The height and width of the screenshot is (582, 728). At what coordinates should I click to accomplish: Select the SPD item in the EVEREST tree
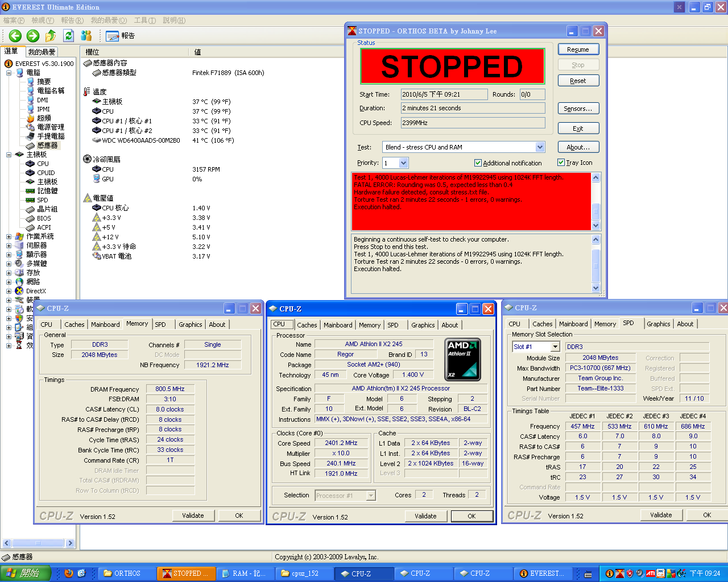coord(42,200)
